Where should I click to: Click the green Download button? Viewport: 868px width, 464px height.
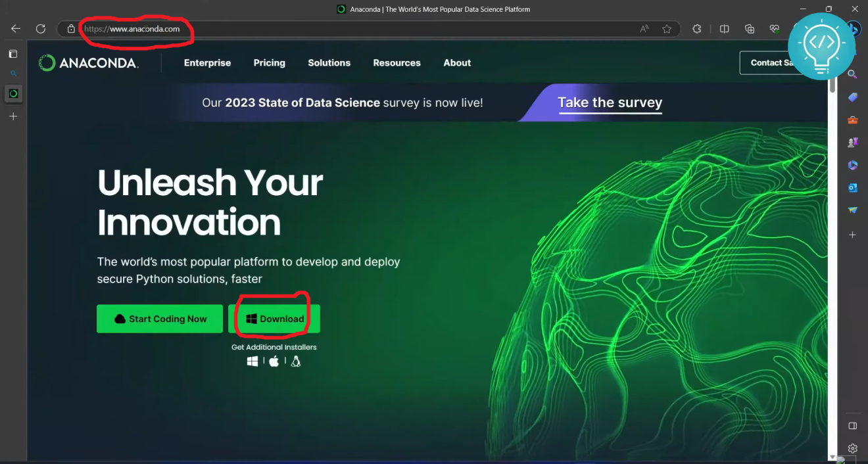point(274,319)
